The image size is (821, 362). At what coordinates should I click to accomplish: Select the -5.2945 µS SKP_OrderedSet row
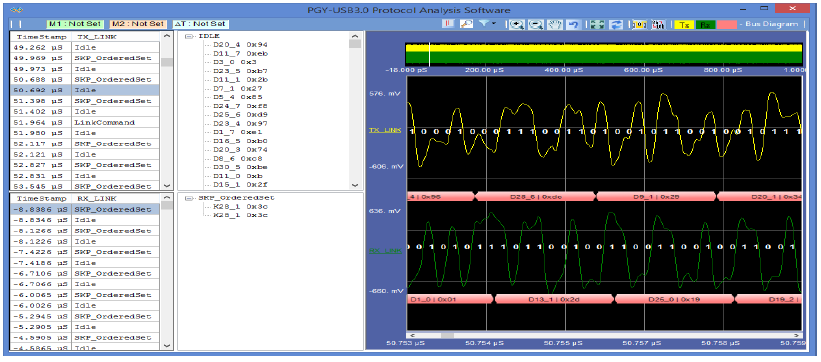[x=84, y=316]
